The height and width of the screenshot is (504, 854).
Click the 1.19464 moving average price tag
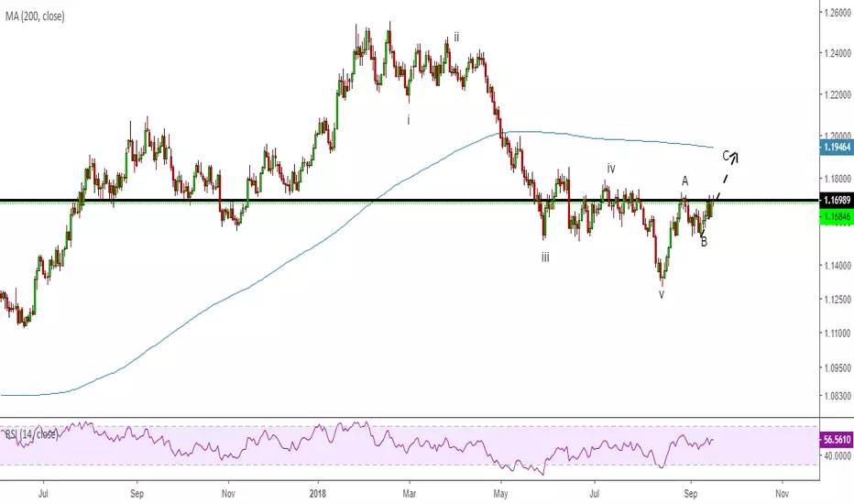pos(836,148)
